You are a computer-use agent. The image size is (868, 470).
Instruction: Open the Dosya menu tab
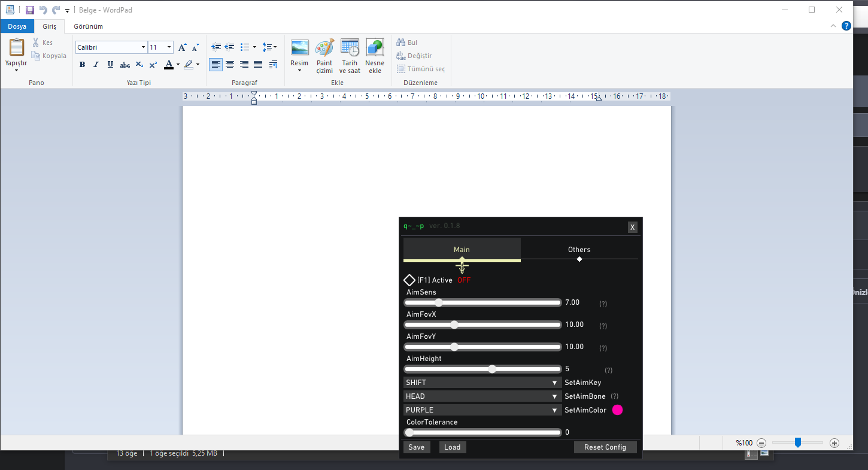click(x=17, y=26)
